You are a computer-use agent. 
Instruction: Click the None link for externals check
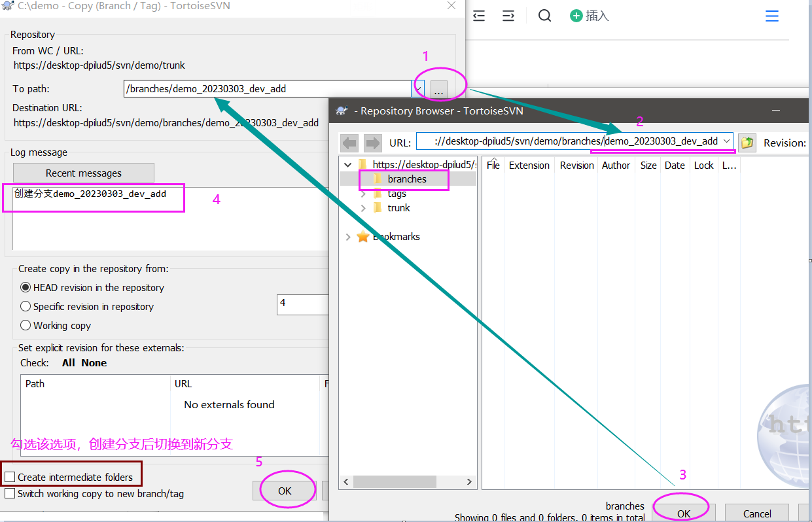point(94,363)
